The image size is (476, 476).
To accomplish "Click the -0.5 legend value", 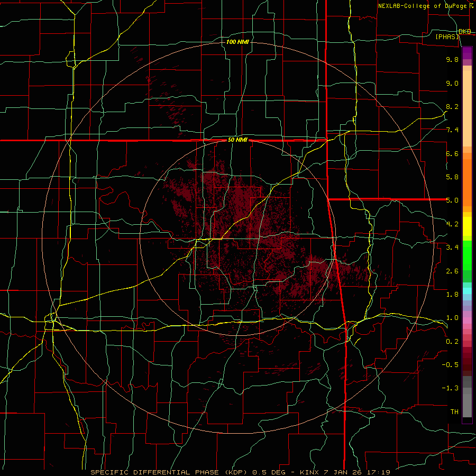I will point(450,365).
